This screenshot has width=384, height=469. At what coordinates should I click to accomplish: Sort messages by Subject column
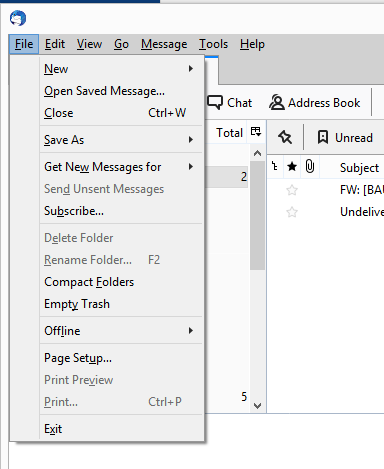[359, 168]
